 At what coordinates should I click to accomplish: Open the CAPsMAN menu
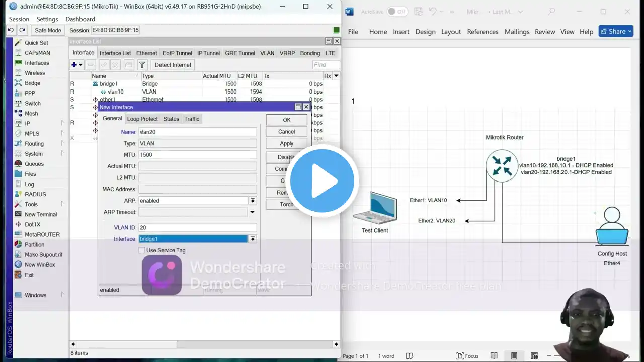point(37,53)
